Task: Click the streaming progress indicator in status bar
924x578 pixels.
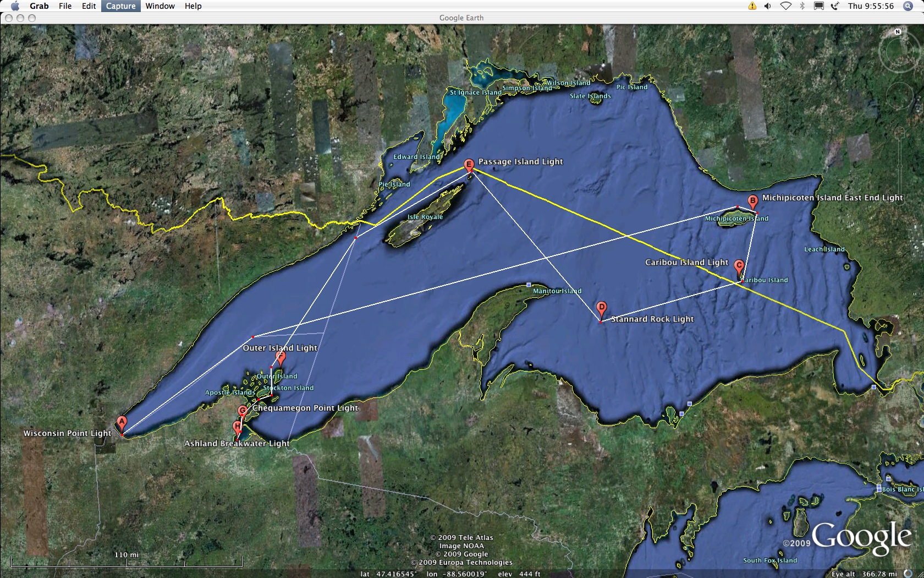Action: click(x=908, y=574)
